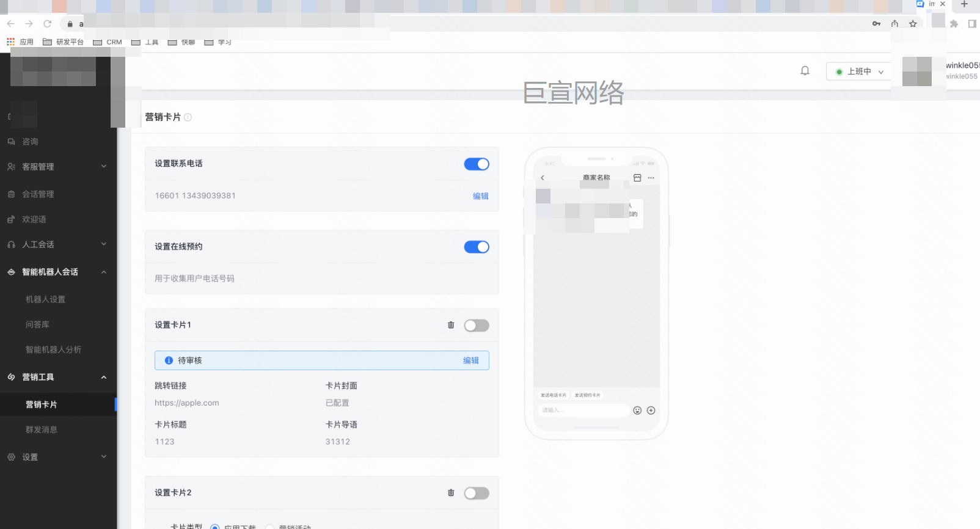The height and width of the screenshot is (529, 980).
Task: Open 群发消息 in the sidebar
Action: tap(42, 429)
